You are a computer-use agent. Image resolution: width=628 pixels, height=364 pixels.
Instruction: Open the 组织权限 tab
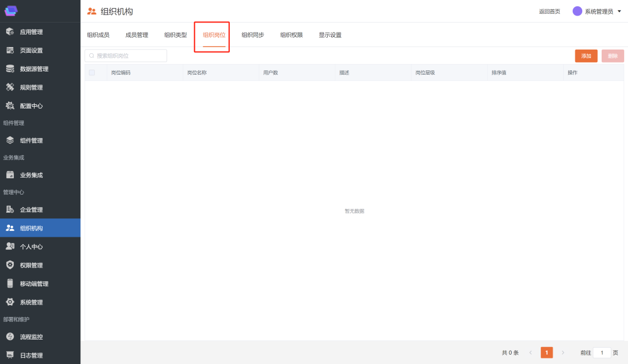click(291, 35)
